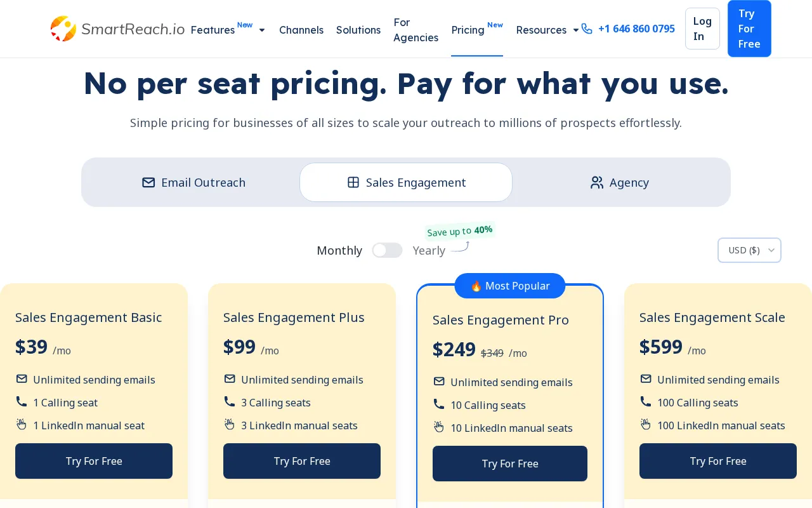Toggle Monthly/Yearly billing switch
The height and width of the screenshot is (508, 812).
pos(387,250)
